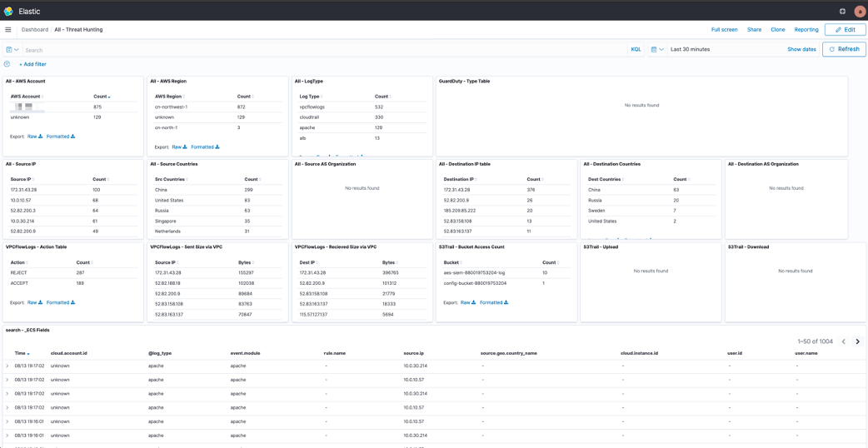Export AWS Region table as Raw
Viewport: 868px width, 448px height.
coord(180,147)
